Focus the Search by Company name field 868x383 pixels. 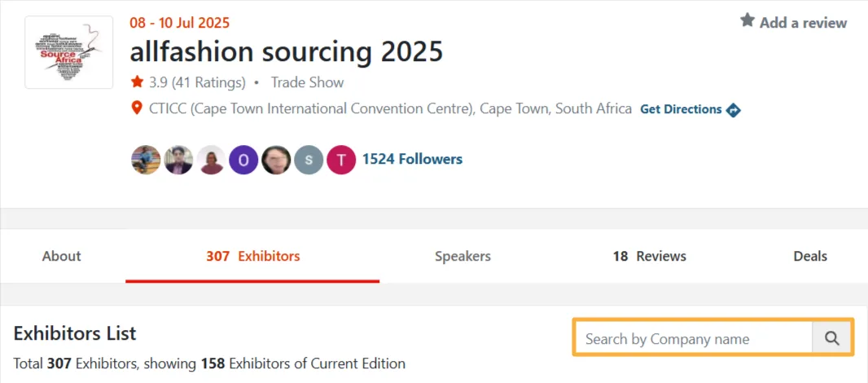coord(693,338)
